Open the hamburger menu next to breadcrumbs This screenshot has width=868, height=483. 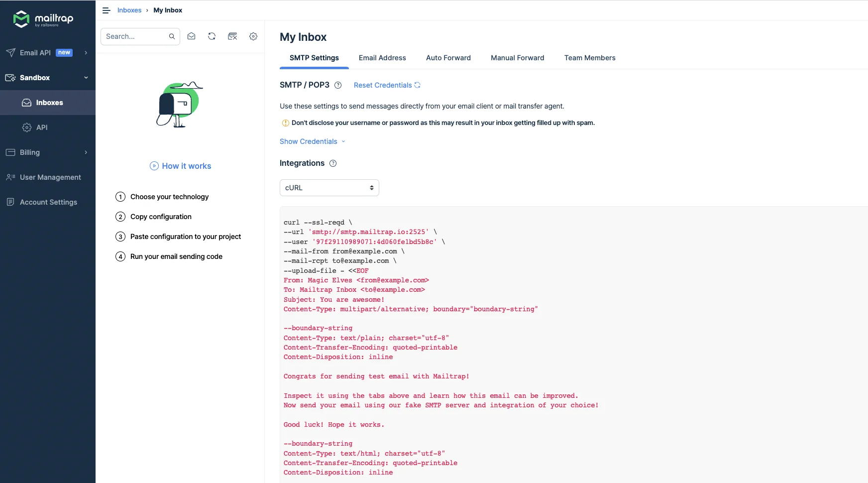pyautogui.click(x=106, y=10)
